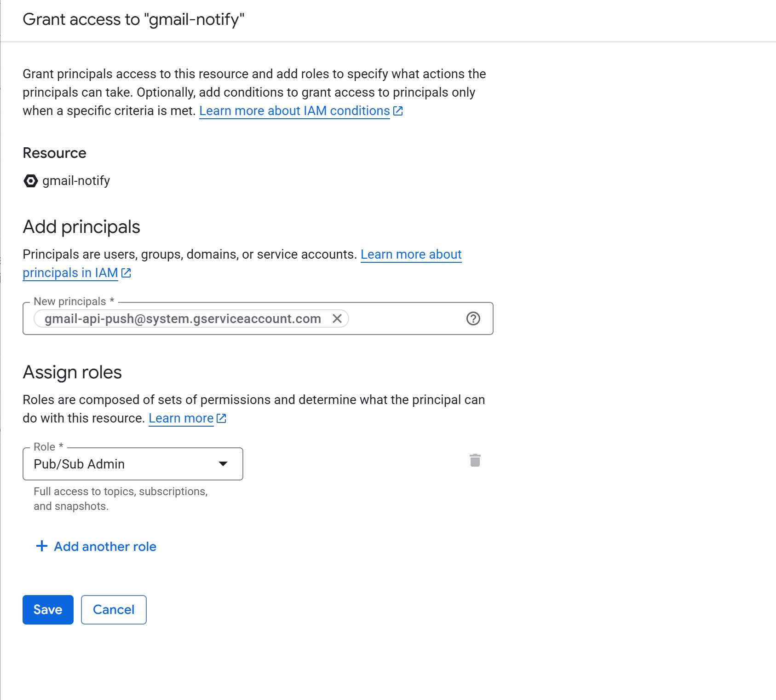This screenshot has height=700, width=776.
Task: Click Add another role
Action: (x=105, y=546)
